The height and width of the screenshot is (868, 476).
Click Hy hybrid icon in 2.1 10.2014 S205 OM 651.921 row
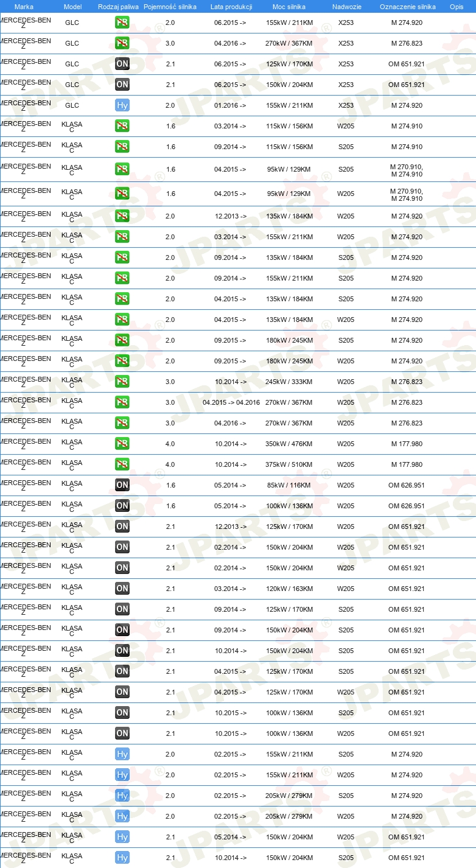[x=122, y=858]
